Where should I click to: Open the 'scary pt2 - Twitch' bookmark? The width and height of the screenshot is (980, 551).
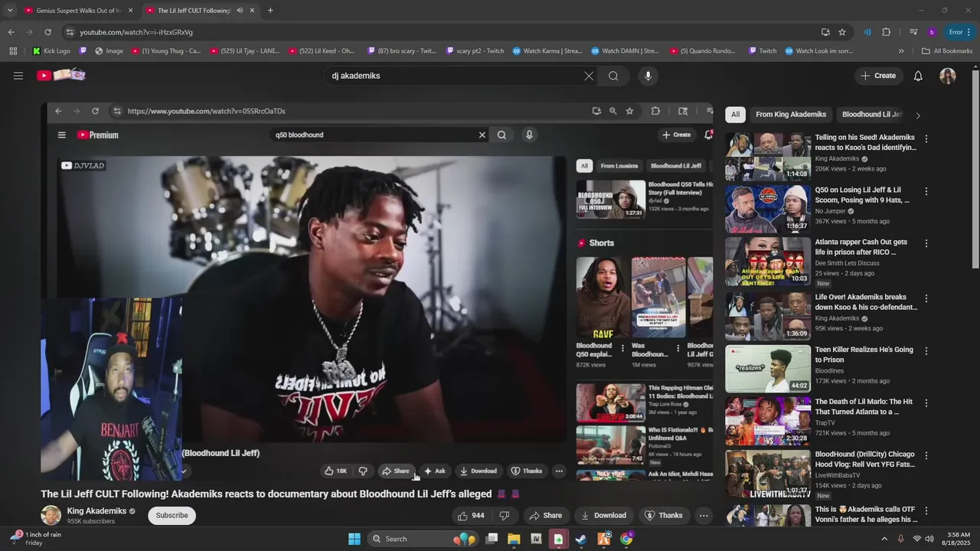click(x=475, y=51)
